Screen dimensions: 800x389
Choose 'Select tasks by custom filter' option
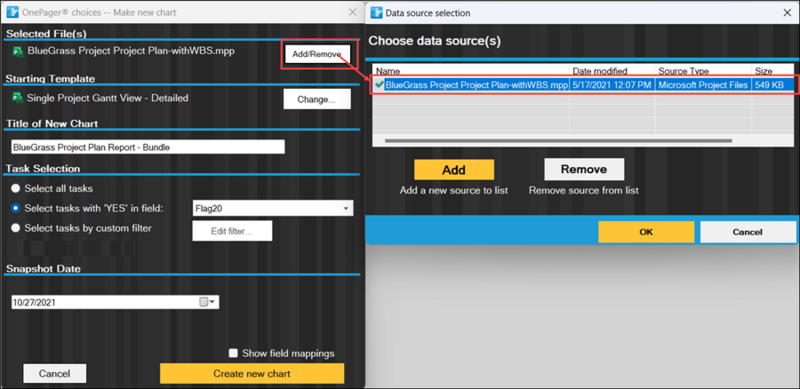(x=16, y=228)
